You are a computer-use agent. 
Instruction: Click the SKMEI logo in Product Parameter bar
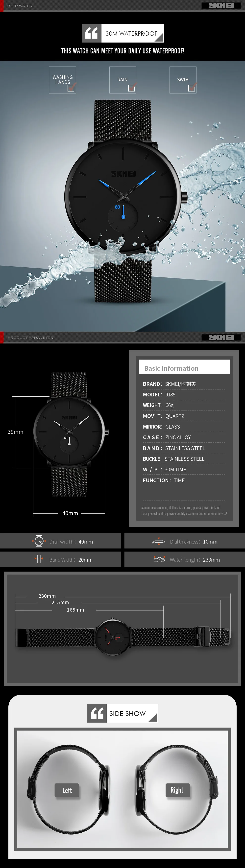221,337
